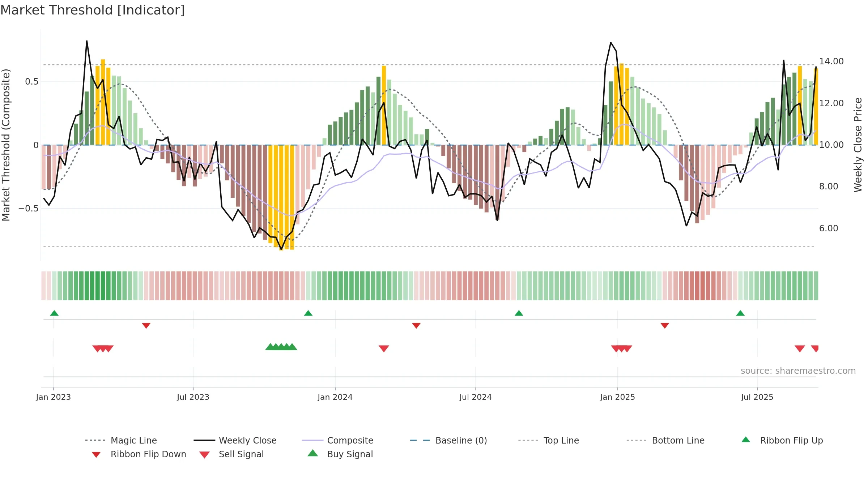Click the Jul 2023 axis label
868x488 pixels.
[x=193, y=397]
